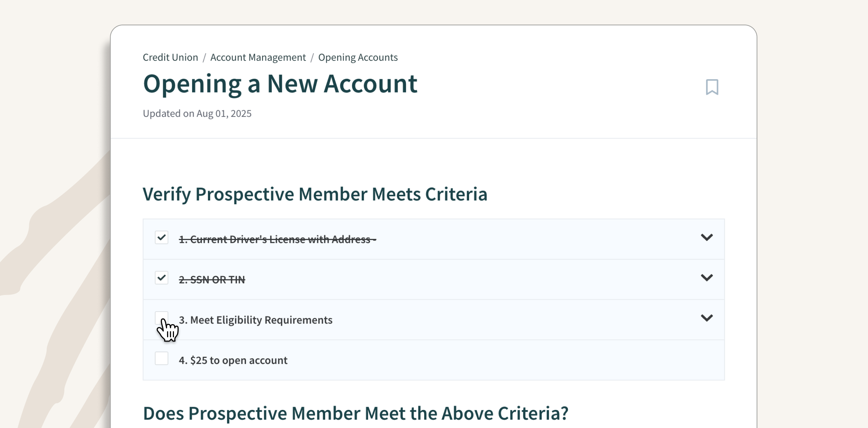
Task: Click the Meet Eligibility Requirements label
Action: point(255,320)
